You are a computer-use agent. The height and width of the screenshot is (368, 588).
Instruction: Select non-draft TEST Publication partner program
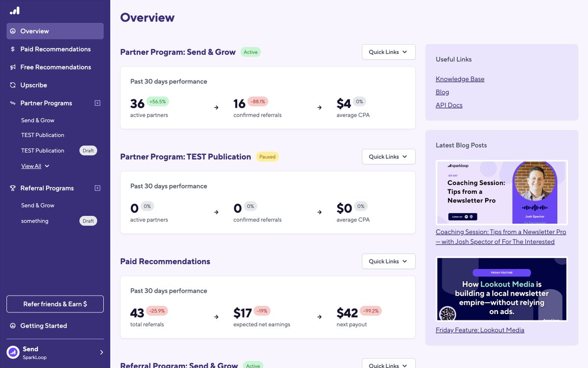pos(43,135)
